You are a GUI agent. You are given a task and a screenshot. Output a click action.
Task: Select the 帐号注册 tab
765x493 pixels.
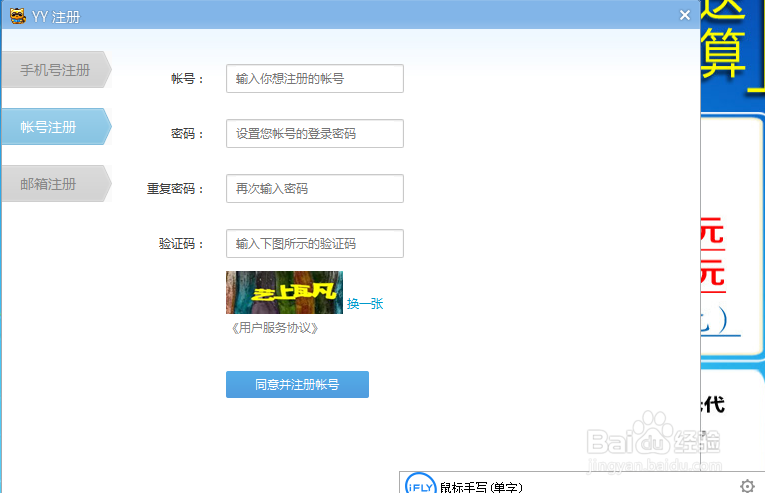[57, 127]
